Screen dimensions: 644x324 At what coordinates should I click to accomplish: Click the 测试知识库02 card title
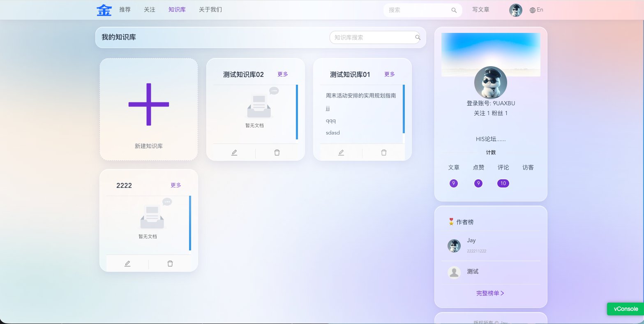[243, 74]
